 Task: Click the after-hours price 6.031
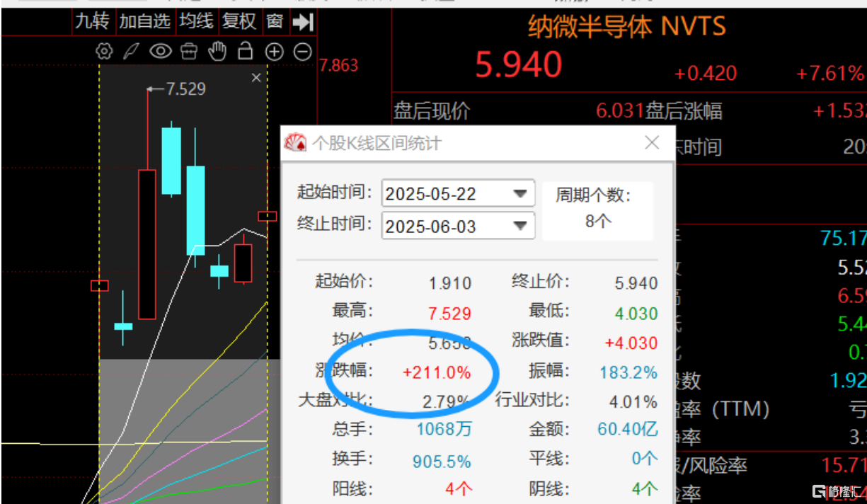[620, 110]
